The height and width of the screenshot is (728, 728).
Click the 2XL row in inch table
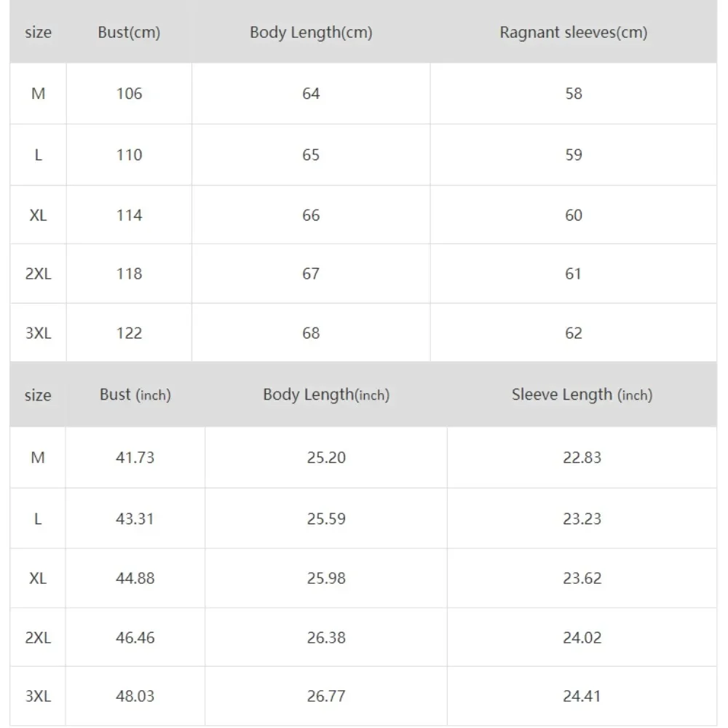point(38,637)
